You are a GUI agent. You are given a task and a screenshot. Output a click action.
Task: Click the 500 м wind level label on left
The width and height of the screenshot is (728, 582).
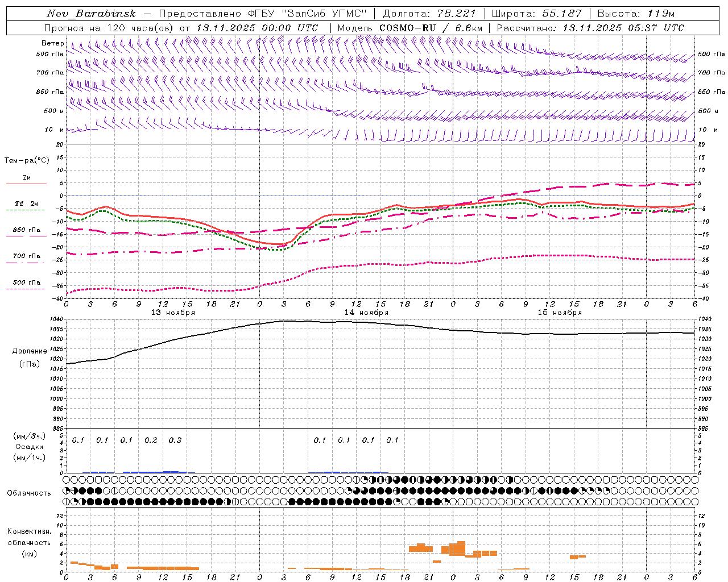54,111
